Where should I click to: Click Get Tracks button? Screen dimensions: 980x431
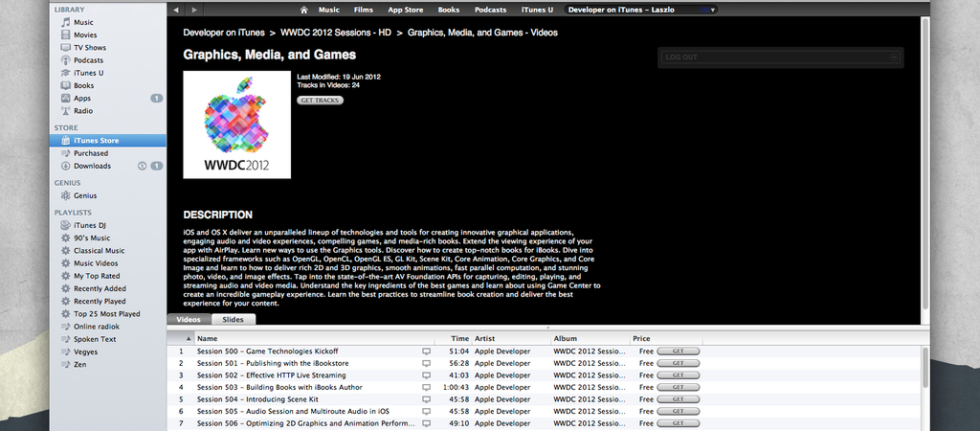coord(320,100)
